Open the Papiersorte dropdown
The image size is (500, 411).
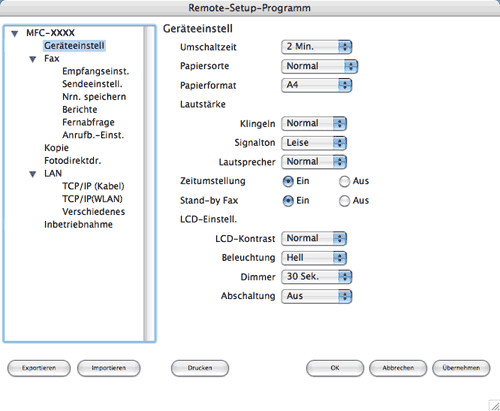(x=319, y=66)
